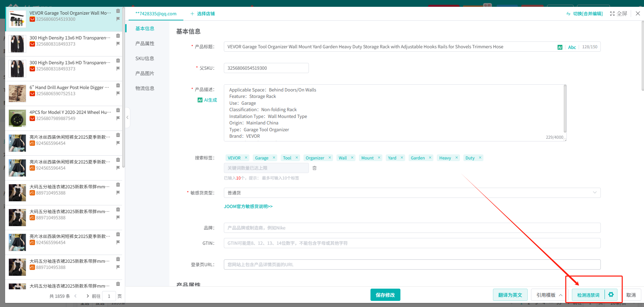The image size is (644, 307).
Task: Click the GTIN input field
Action: coord(412,243)
